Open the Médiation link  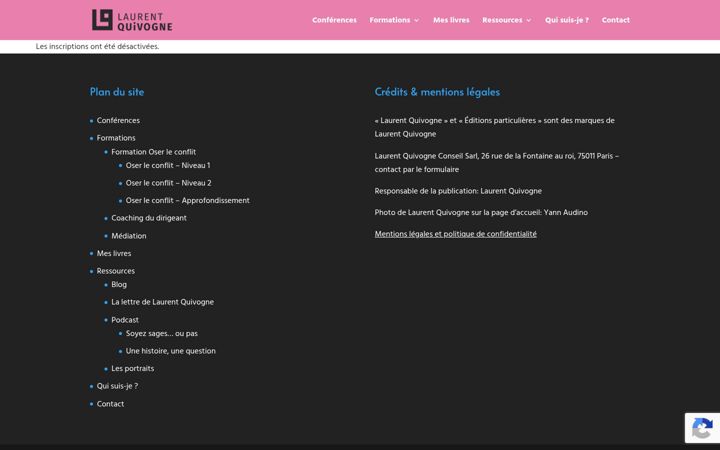click(x=129, y=236)
